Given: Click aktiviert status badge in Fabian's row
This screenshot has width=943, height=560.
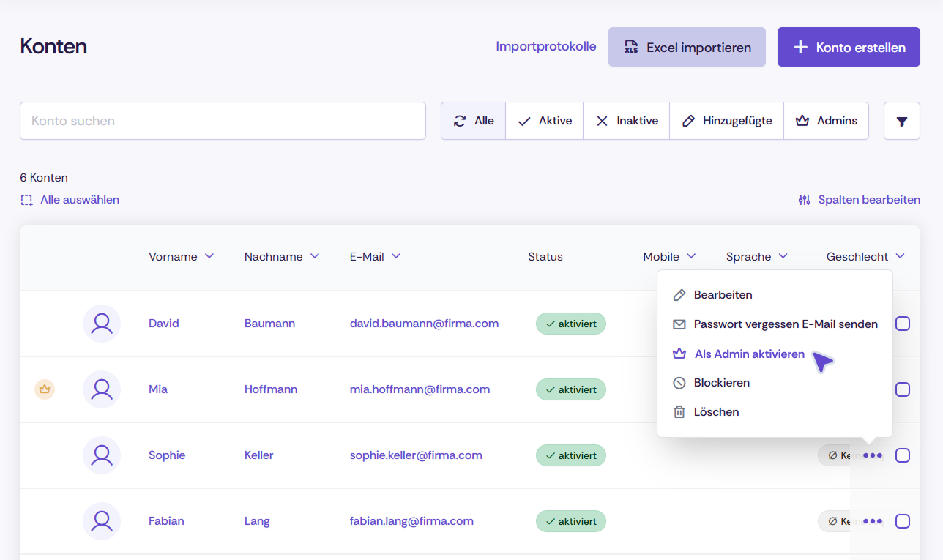Looking at the screenshot, I should tap(571, 521).
